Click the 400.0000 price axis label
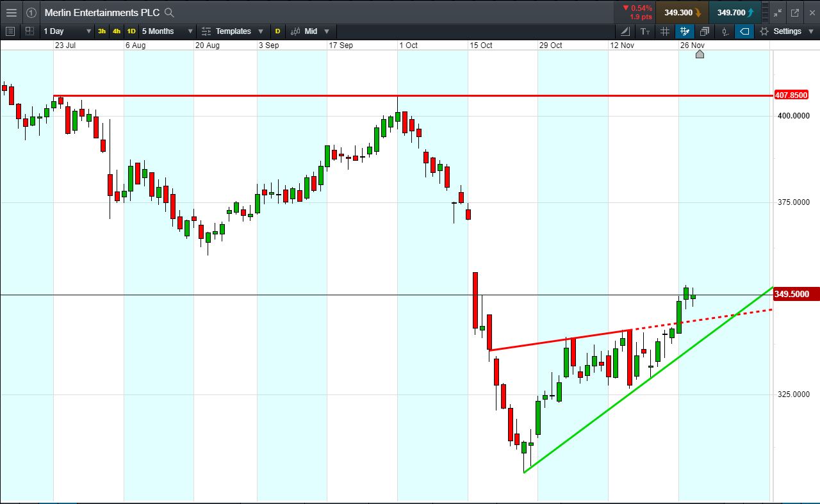 (x=794, y=116)
